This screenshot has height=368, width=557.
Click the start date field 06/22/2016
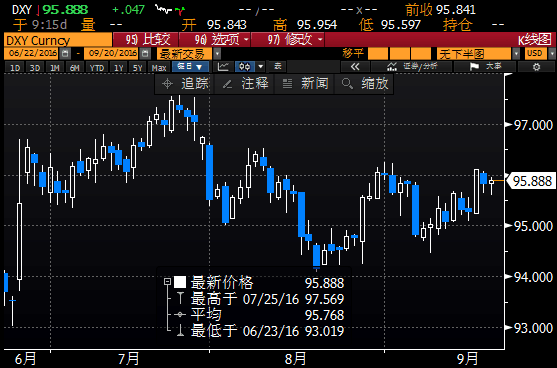click(x=32, y=54)
